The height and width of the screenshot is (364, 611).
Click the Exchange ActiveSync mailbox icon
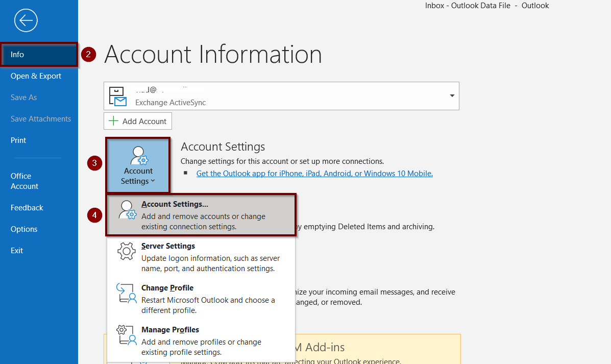118,96
